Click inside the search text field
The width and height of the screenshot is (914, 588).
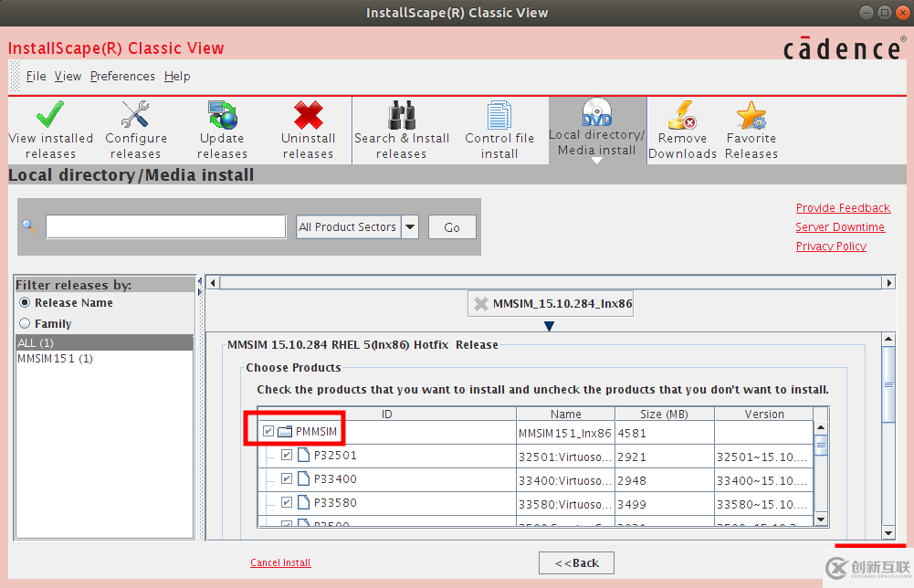click(164, 226)
